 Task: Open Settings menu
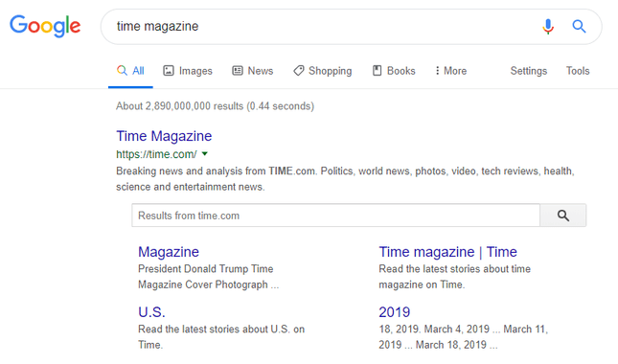[x=529, y=71]
